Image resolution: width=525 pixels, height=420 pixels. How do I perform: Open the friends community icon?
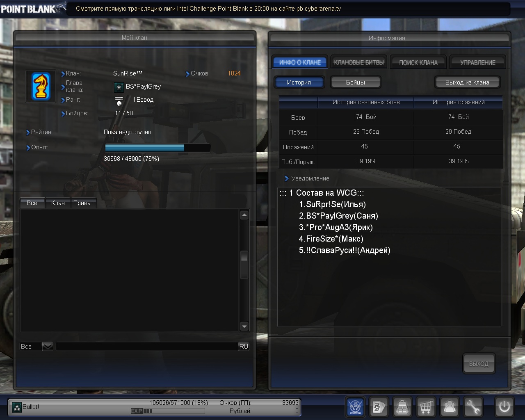450,407
